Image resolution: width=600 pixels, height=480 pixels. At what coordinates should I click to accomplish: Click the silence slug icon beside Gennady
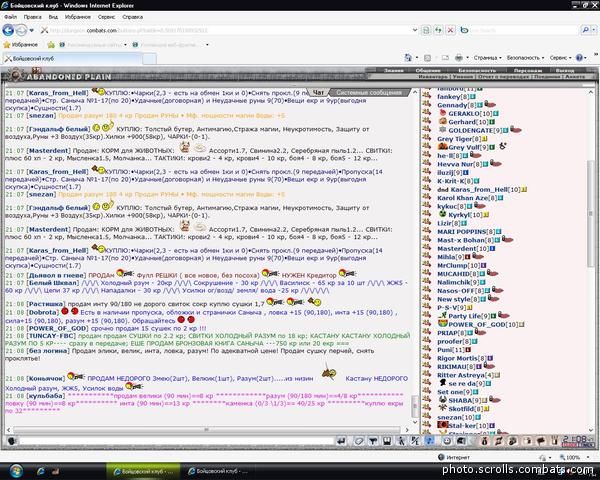point(490,104)
